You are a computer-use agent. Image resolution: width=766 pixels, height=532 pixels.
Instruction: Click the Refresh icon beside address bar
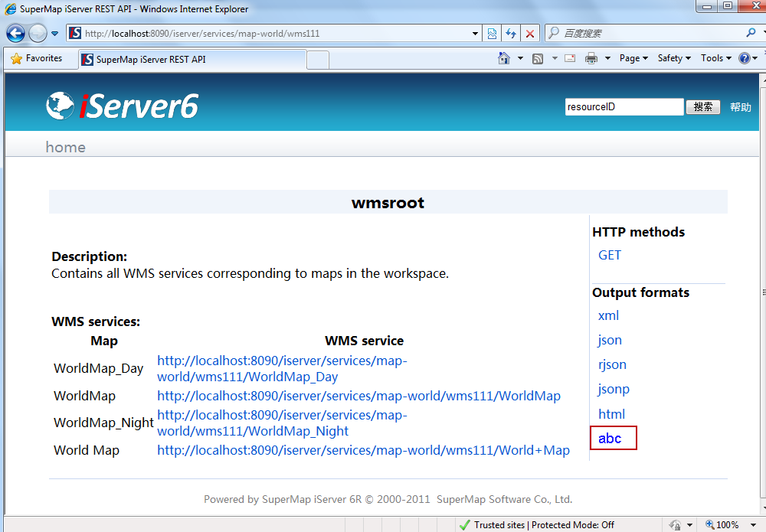click(511, 34)
